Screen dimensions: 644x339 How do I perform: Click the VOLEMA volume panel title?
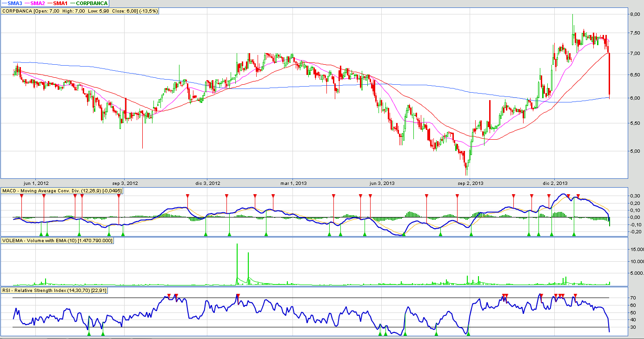57,240
